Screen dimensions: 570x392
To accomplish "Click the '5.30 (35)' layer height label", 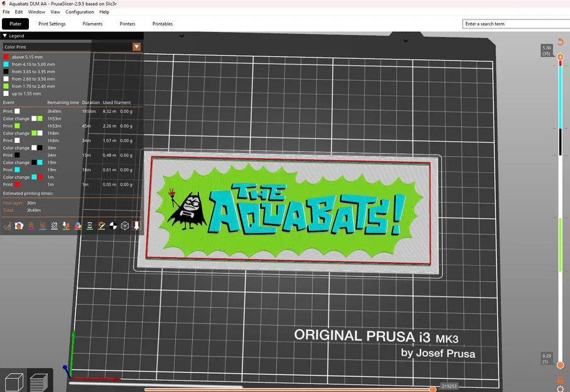I will [x=546, y=51].
